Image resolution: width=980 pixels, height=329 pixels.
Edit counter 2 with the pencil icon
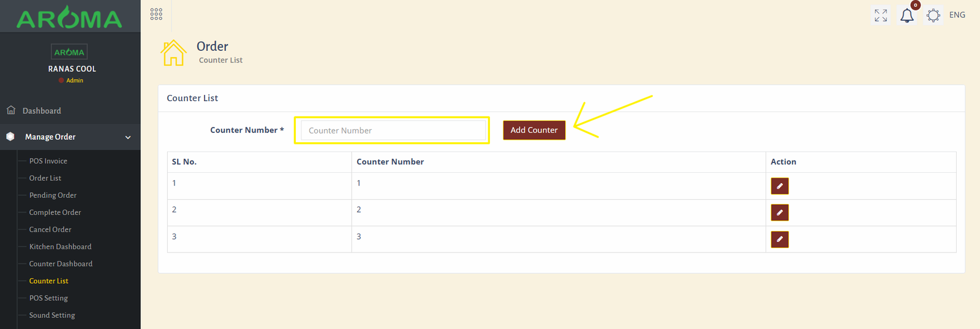780,213
